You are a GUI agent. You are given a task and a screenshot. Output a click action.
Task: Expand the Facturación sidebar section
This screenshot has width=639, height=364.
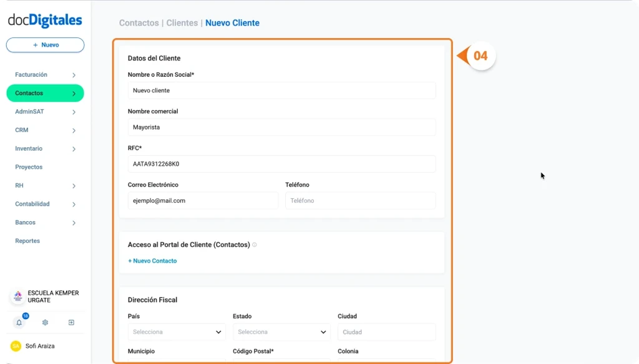pos(45,74)
